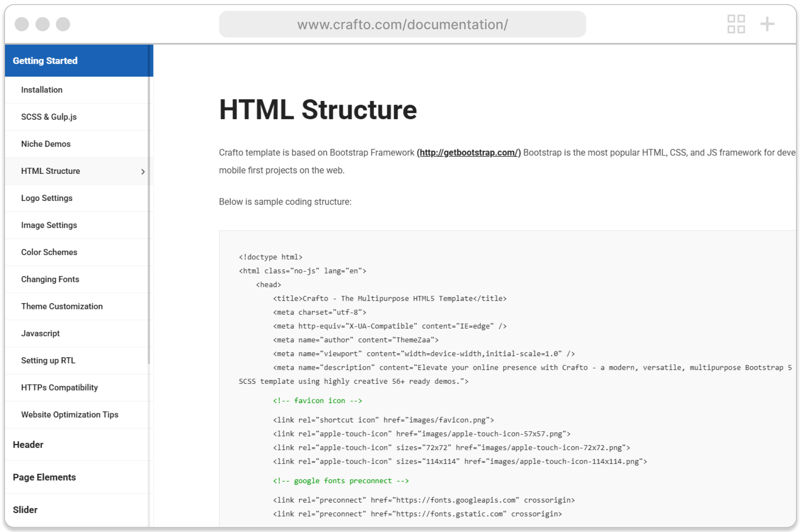Click the plus new tab icon

pos(767,24)
